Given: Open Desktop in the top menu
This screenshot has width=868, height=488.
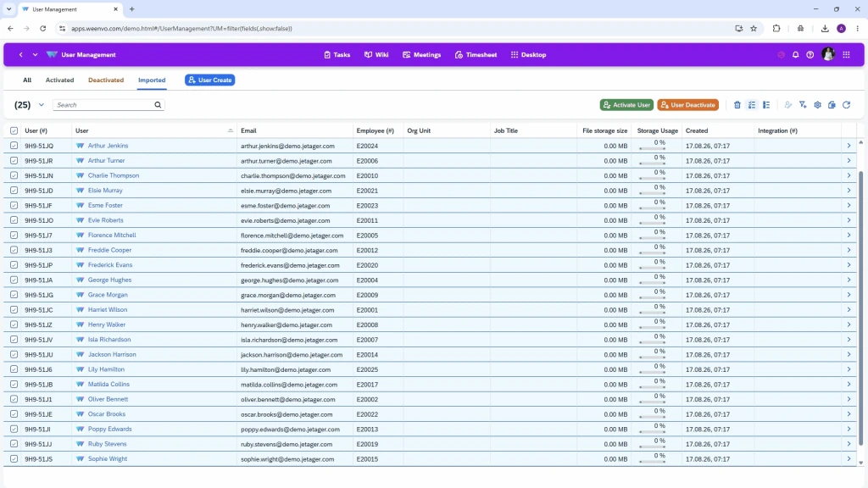Looking at the screenshot, I should 528,55.
